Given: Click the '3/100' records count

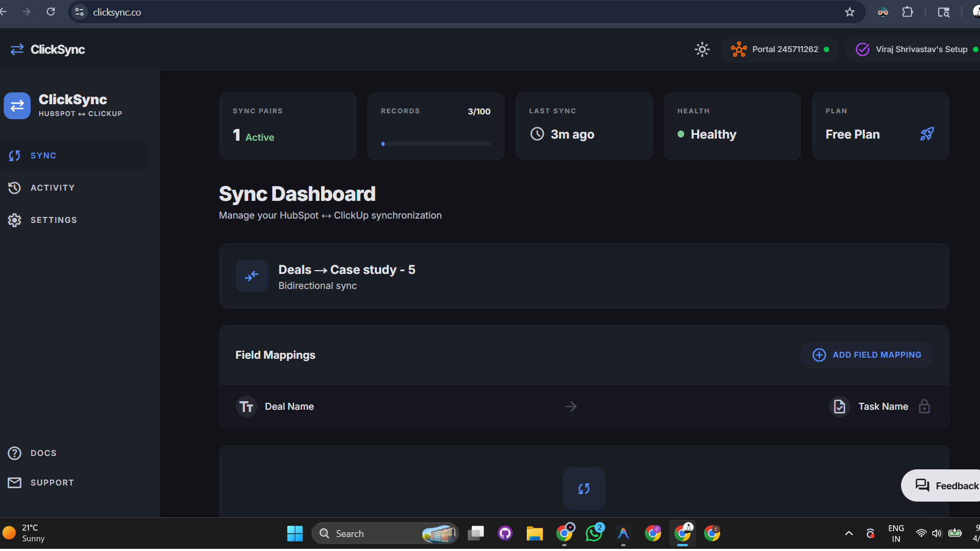Looking at the screenshot, I should (x=479, y=112).
